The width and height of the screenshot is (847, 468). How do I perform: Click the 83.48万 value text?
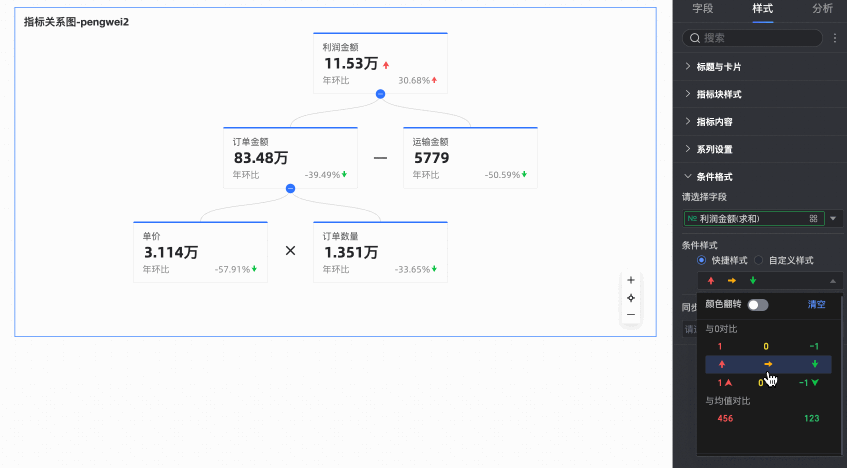[x=261, y=158]
